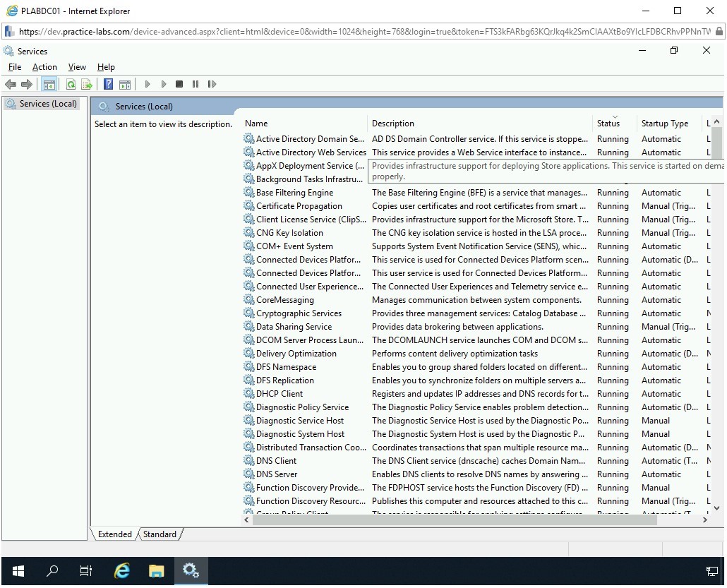Sort by the Status column header
Screen dimensions: 727x588
point(608,124)
